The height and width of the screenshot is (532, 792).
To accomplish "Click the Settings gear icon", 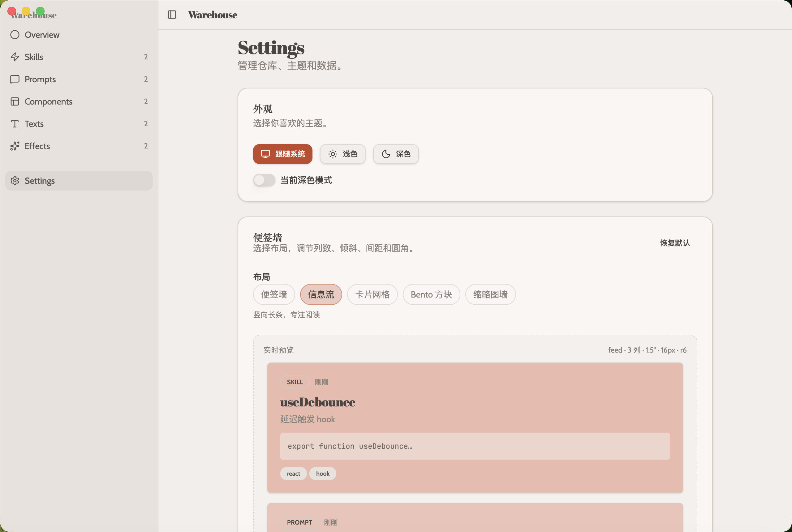I will click(15, 181).
